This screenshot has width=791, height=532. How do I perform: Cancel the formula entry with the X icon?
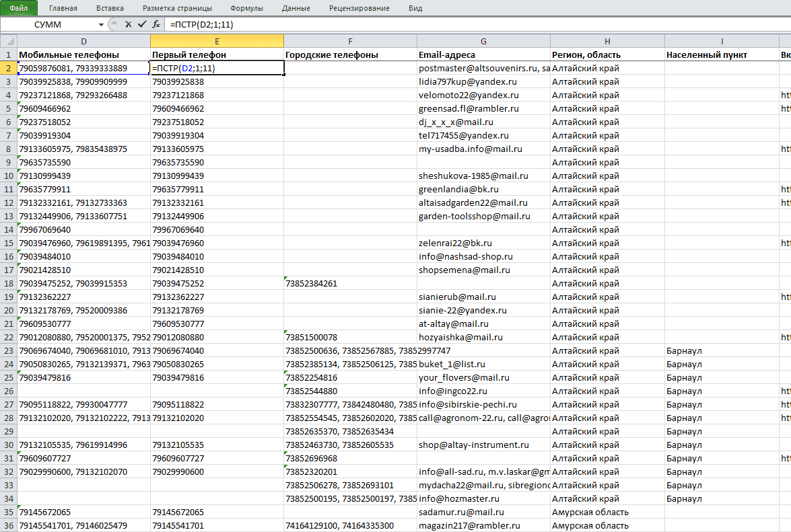(x=128, y=24)
